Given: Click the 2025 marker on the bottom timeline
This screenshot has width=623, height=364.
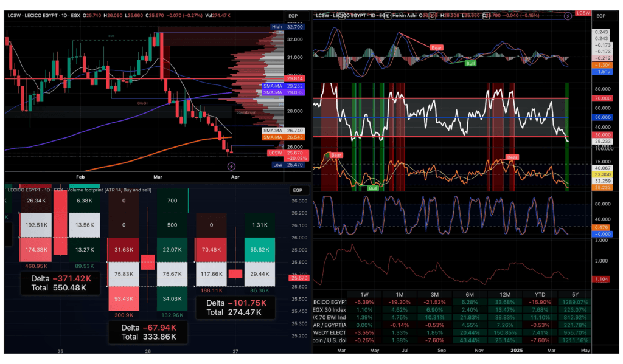Looking at the screenshot, I should 517,351.
